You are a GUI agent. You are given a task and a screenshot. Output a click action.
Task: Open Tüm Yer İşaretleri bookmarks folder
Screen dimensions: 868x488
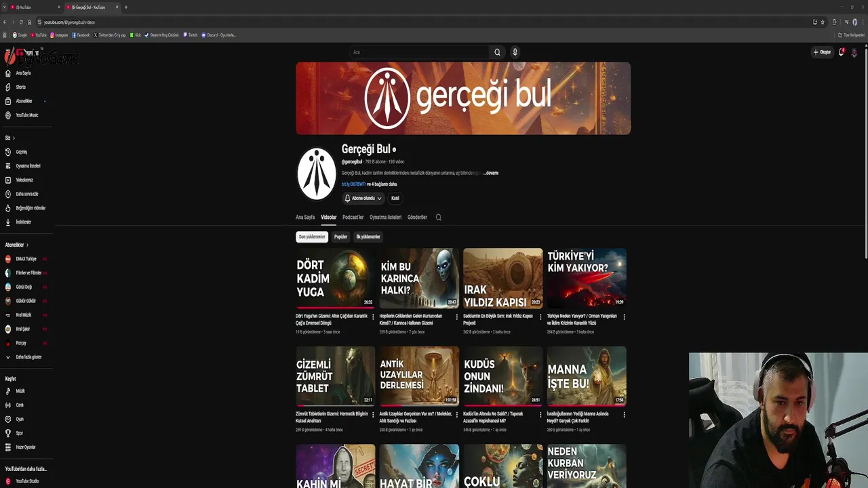(850, 35)
